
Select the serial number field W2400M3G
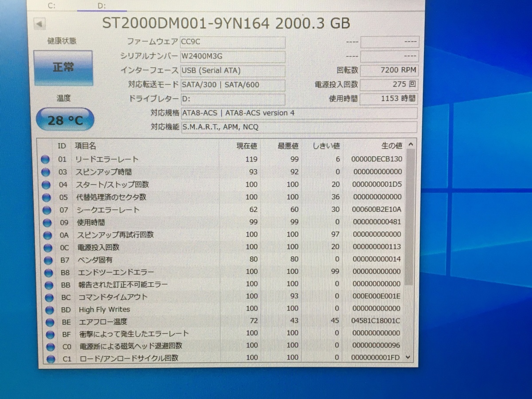click(233, 57)
